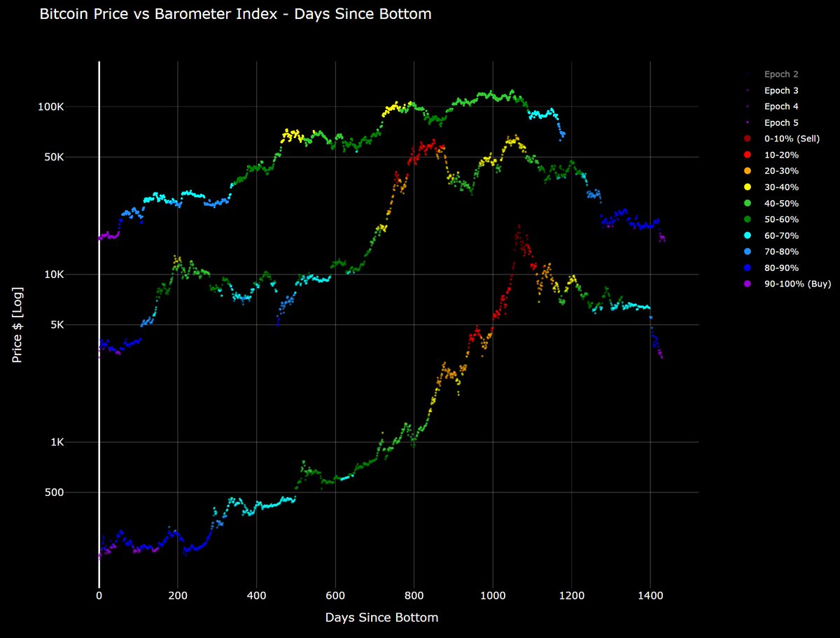
Task: Toggle the 10-20% legend entry
Action: [x=773, y=155]
